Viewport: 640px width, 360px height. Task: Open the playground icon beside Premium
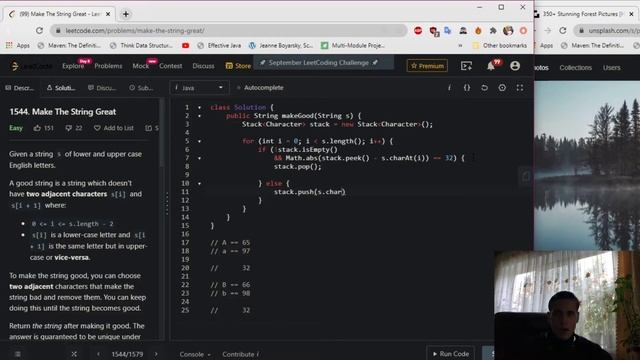(x=466, y=66)
